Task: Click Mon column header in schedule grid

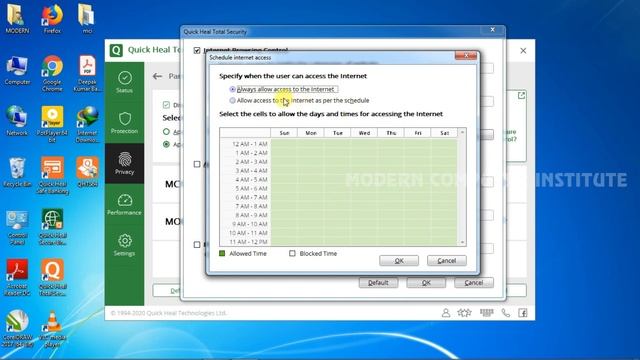Action: [x=311, y=133]
